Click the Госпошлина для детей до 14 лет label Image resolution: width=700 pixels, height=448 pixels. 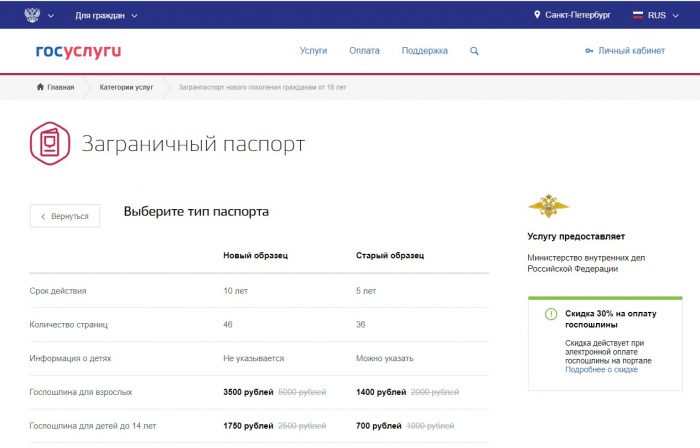[93, 426]
